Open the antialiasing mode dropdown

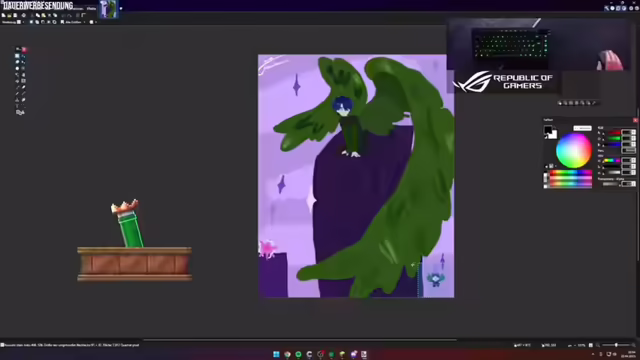tap(93, 22)
